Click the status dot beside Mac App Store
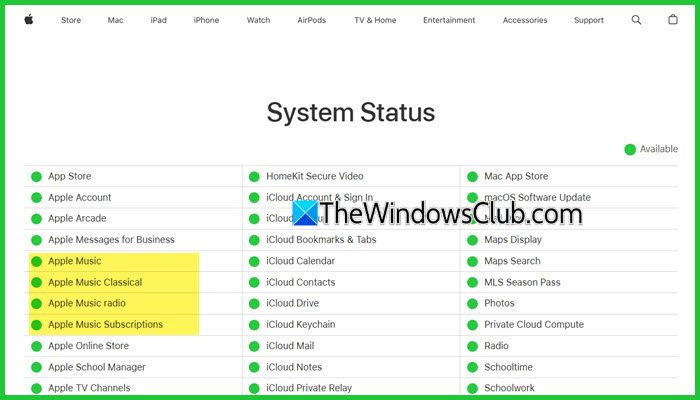The width and height of the screenshot is (700, 400). pyautogui.click(x=472, y=176)
